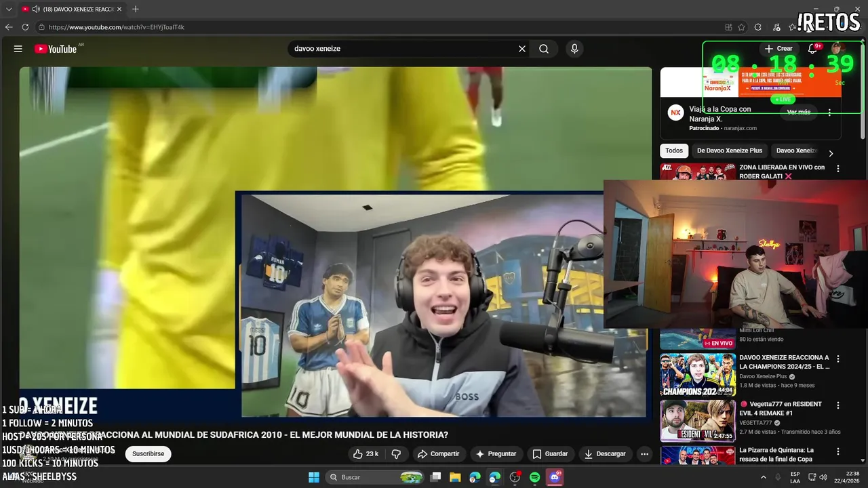Open a new browser tab

(136, 9)
